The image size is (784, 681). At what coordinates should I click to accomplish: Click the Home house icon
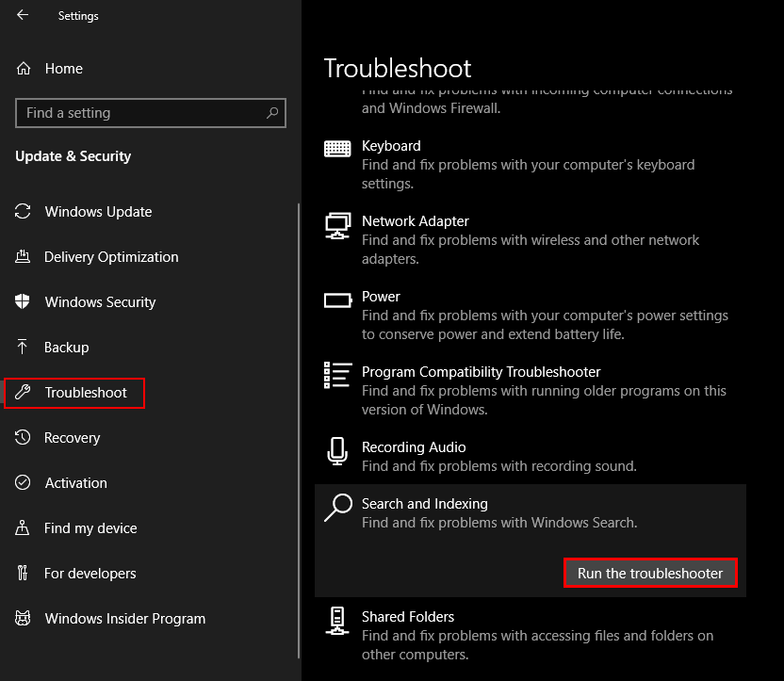tap(24, 69)
